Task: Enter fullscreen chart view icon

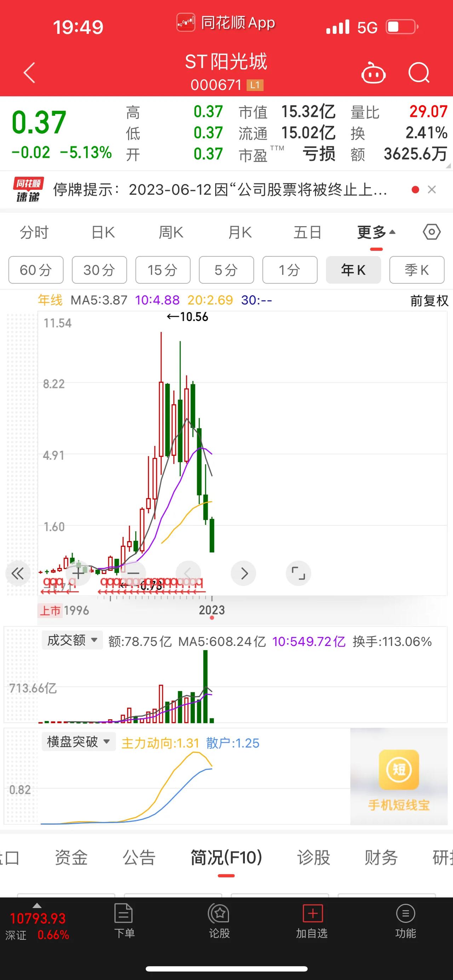Action: (299, 573)
